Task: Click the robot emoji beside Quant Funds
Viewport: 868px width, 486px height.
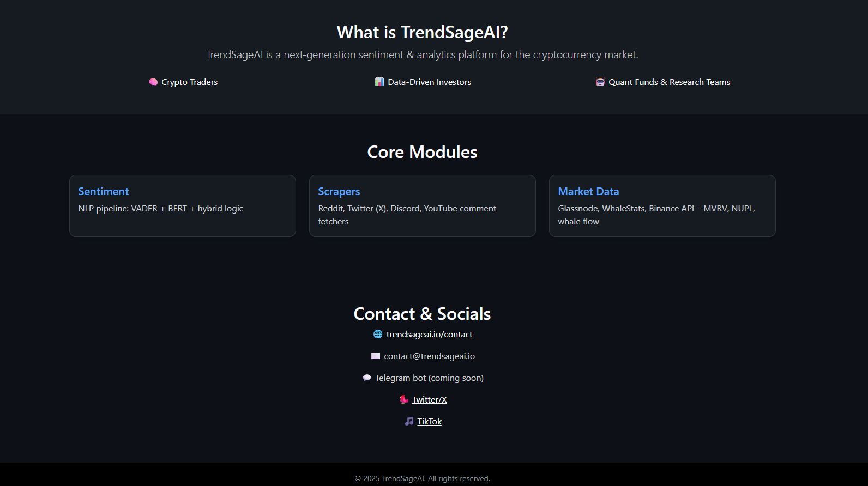Action: point(600,82)
